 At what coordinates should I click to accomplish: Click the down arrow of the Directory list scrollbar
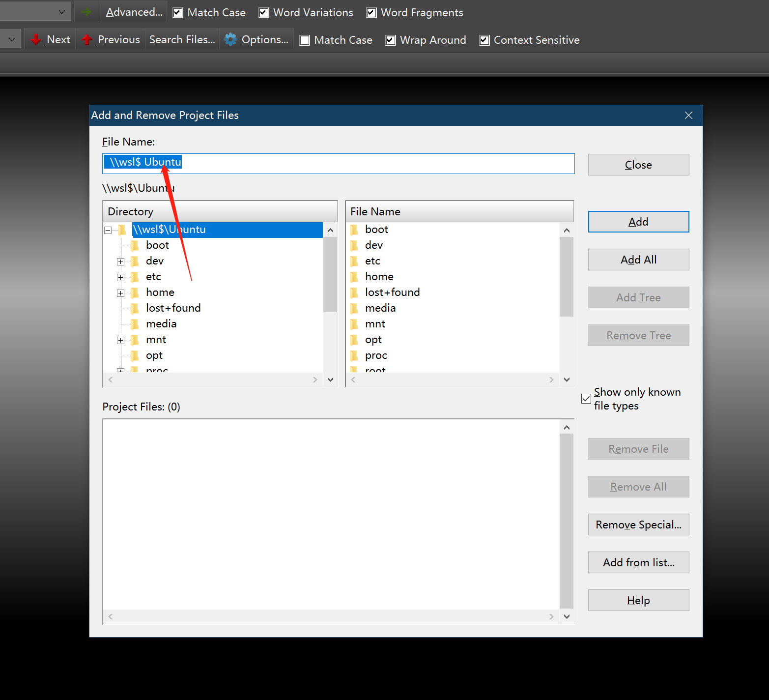330,379
